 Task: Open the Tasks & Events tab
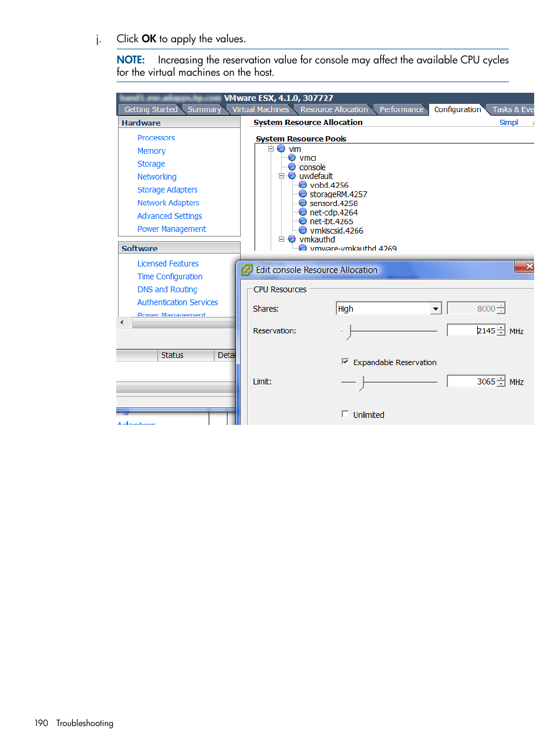pos(512,109)
